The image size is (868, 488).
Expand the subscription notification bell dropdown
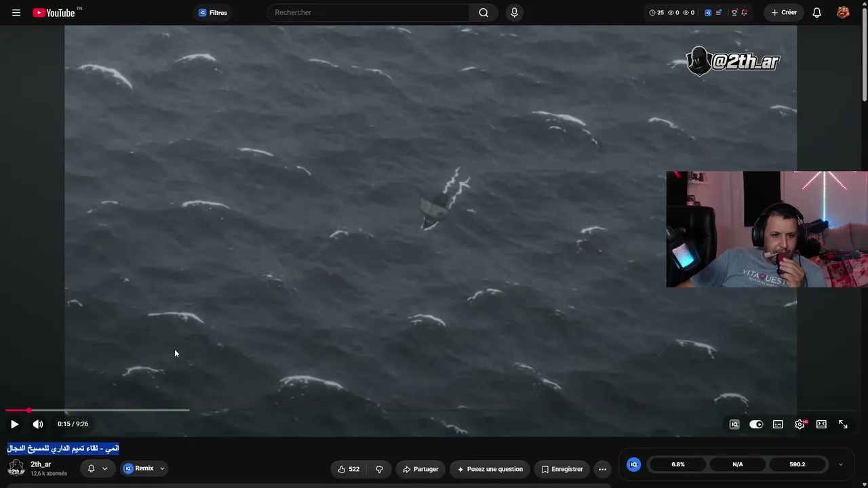click(98, 468)
